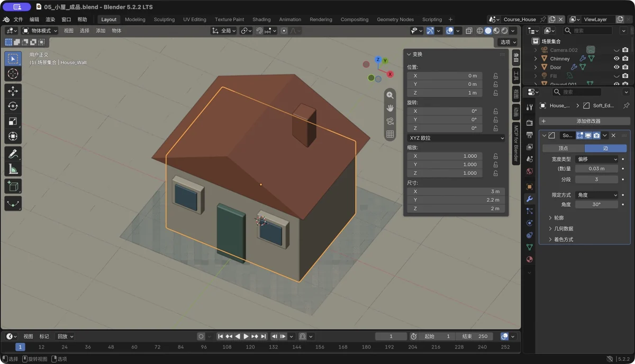
Task: Select the 顶点 bevel mode button
Action: (564, 149)
